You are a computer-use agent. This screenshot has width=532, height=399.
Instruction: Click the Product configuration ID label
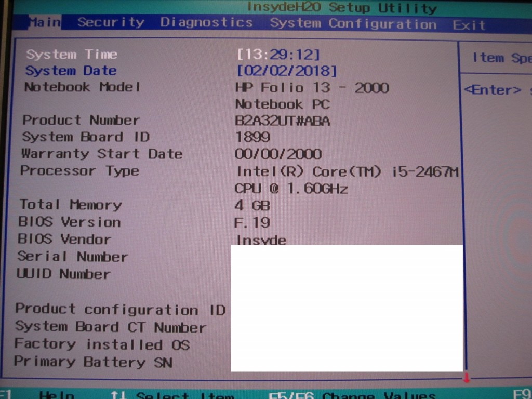(x=121, y=310)
